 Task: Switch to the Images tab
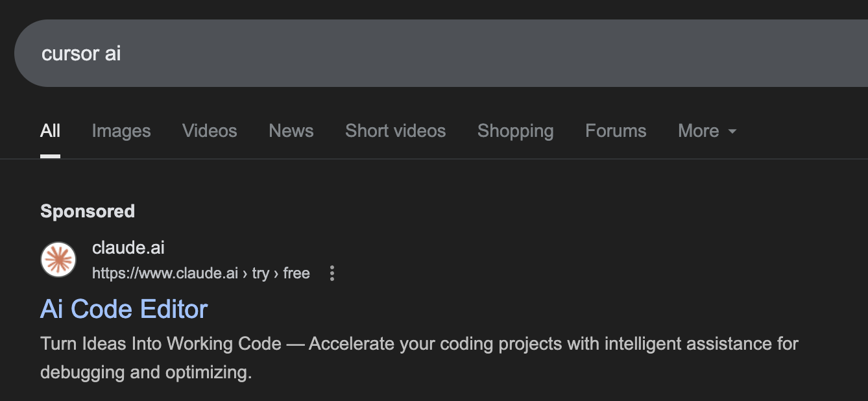tap(121, 131)
